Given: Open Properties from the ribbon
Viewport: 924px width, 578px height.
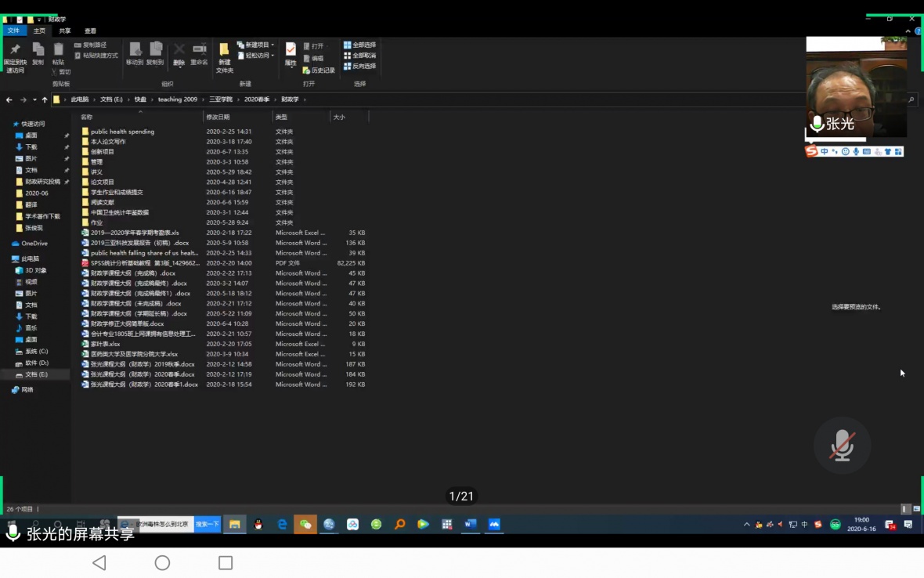Looking at the screenshot, I should [x=291, y=53].
